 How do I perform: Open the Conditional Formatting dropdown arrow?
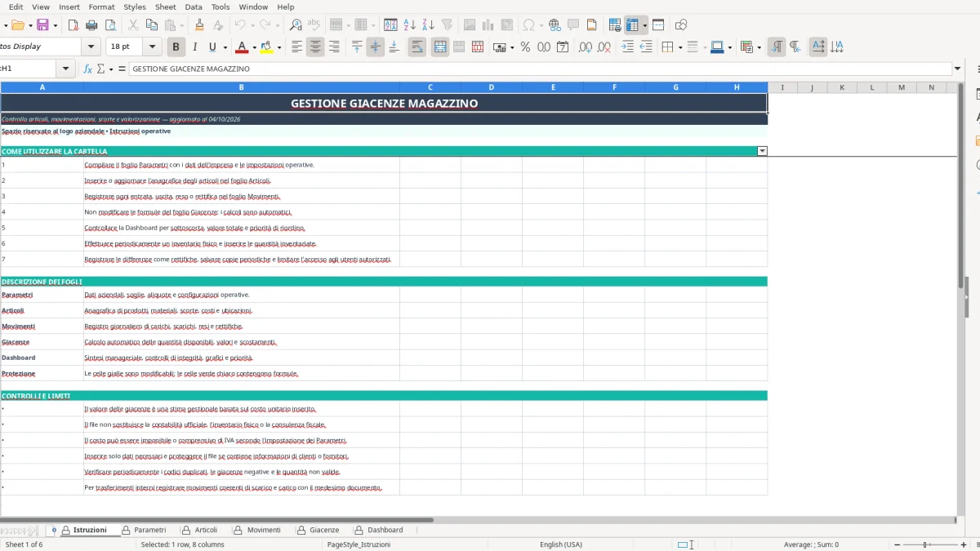(x=759, y=47)
